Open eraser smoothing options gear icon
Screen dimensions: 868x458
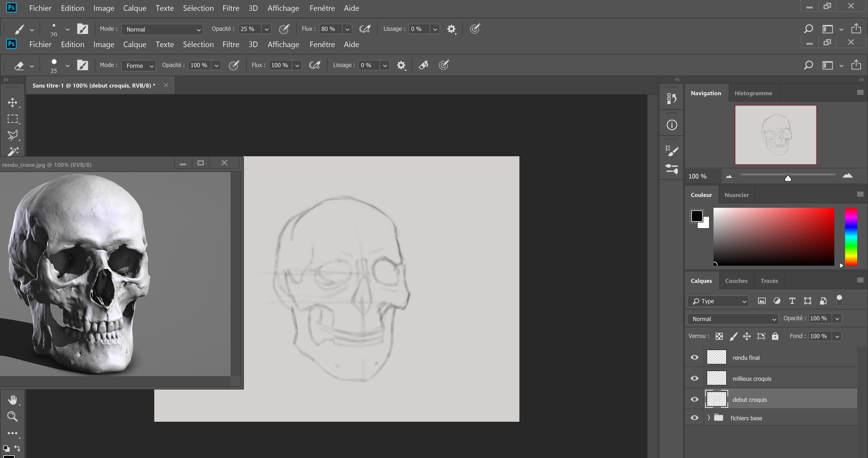click(401, 65)
